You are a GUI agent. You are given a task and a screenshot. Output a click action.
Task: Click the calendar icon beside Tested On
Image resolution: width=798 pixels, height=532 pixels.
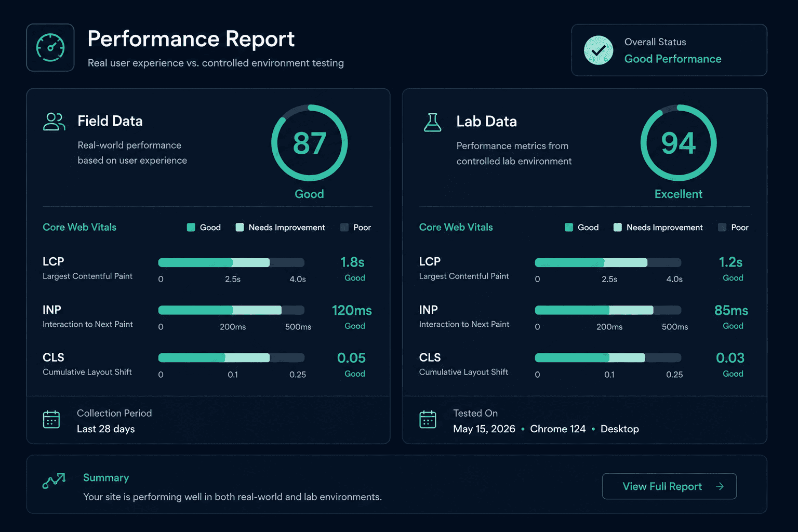point(428,420)
